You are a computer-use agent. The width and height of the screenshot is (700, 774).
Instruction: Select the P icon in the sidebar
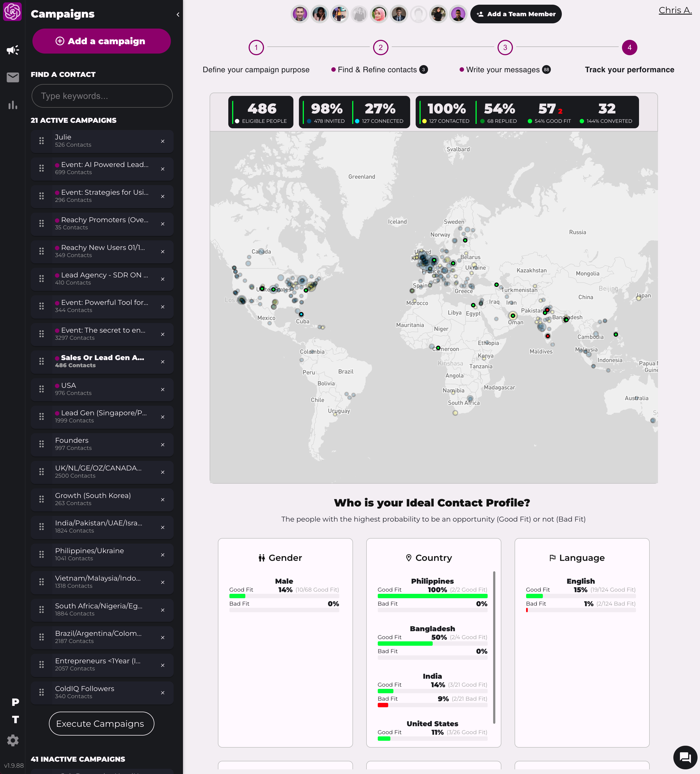point(15,701)
